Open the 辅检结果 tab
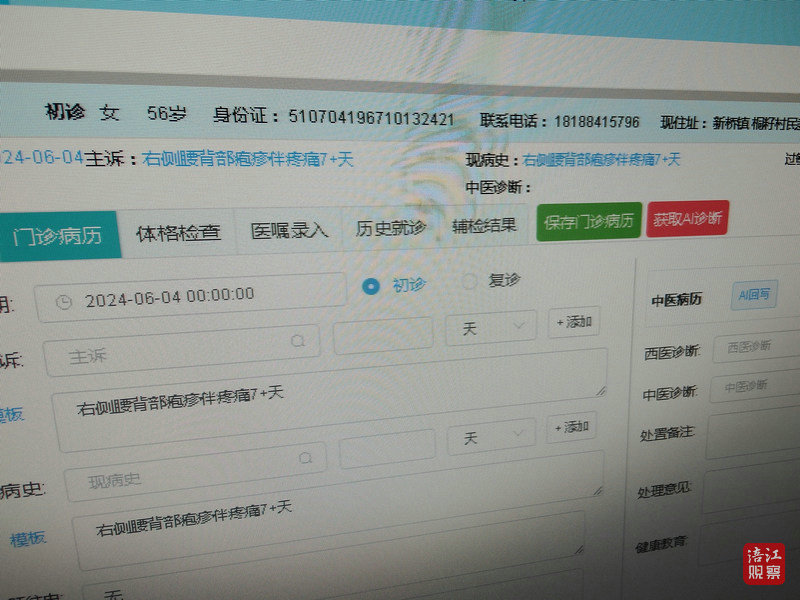The height and width of the screenshot is (600, 800). 484,224
